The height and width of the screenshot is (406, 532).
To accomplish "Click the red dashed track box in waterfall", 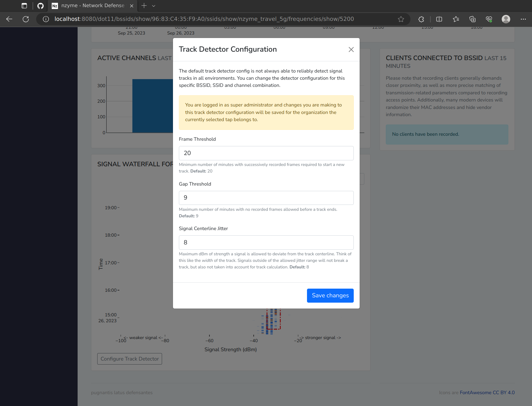I will click(274, 319).
